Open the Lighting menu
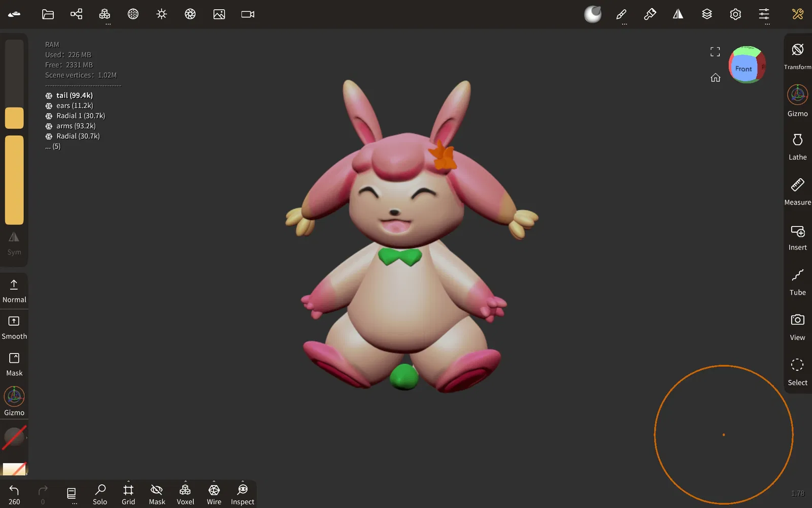Viewport: 812px width, 508px height. [162, 14]
